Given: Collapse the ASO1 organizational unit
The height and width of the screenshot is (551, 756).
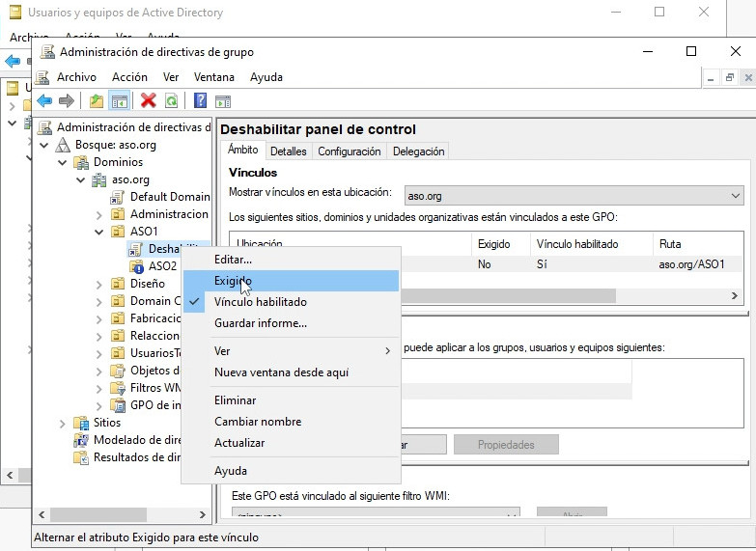Looking at the screenshot, I should coord(99,232).
